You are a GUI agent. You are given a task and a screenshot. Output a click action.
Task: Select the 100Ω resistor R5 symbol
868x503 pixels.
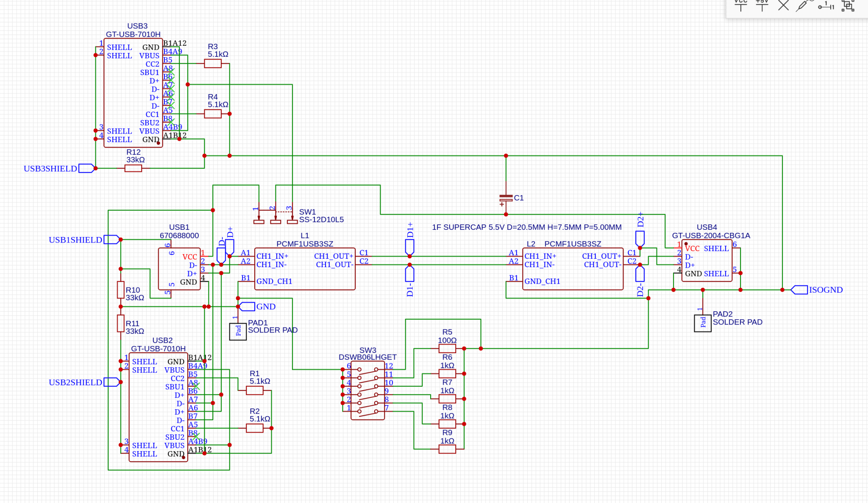coord(447,349)
